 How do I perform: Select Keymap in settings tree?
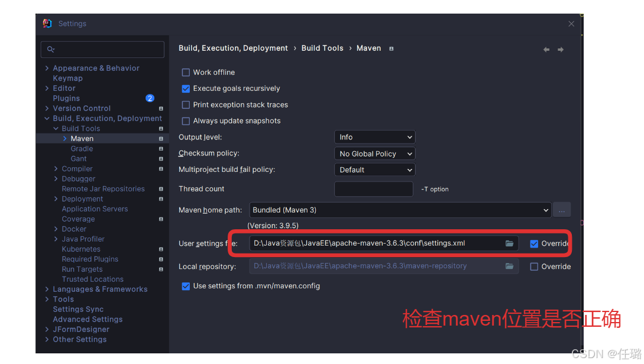click(x=68, y=79)
